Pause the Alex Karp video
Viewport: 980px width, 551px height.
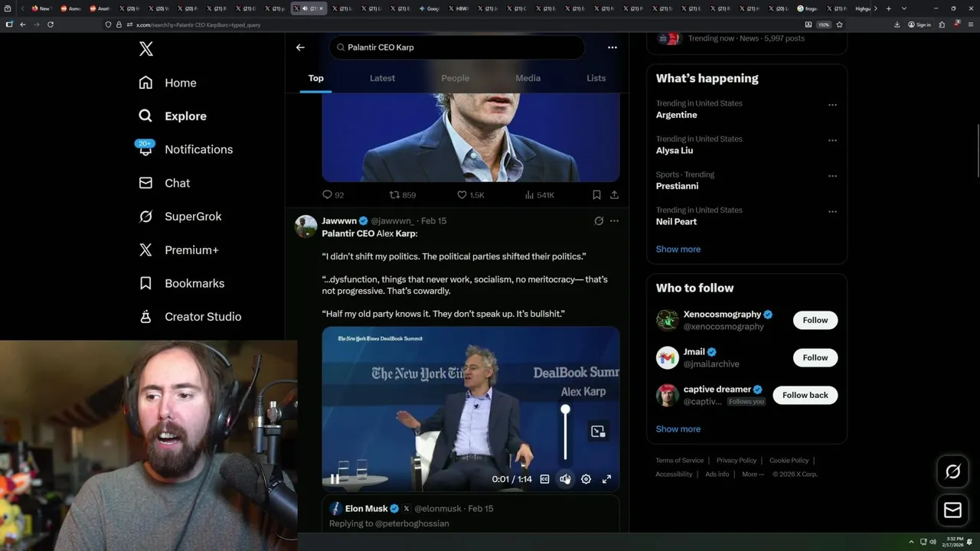click(x=335, y=479)
